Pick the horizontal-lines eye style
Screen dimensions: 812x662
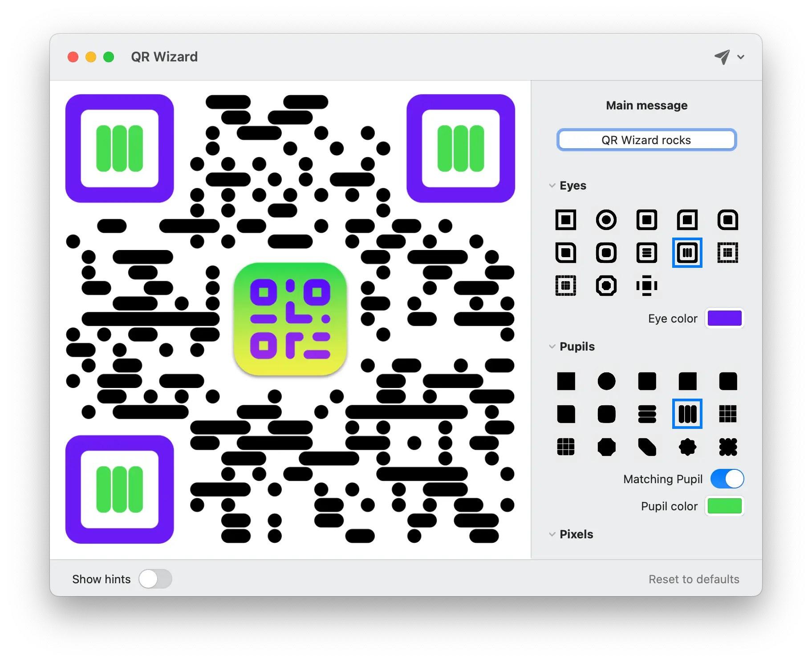[646, 253]
